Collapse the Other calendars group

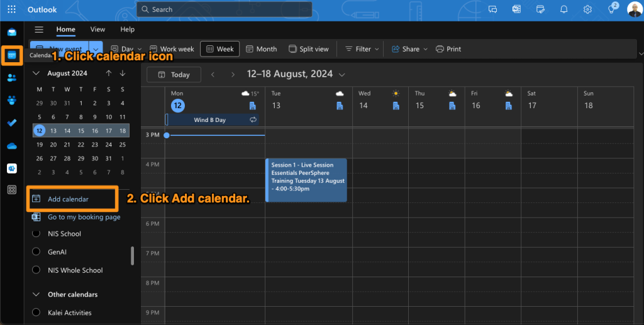(x=36, y=294)
